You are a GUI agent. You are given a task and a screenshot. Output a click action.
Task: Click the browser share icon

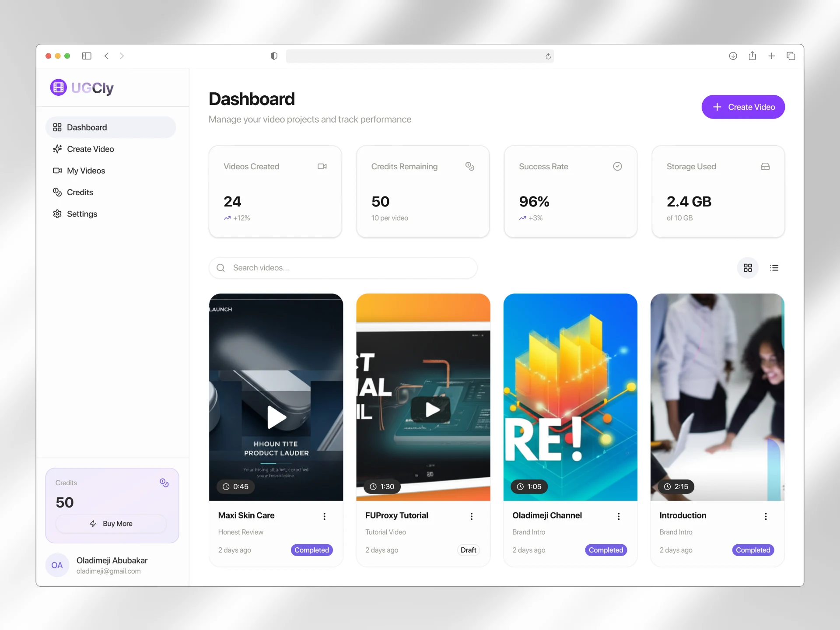(752, 56)
